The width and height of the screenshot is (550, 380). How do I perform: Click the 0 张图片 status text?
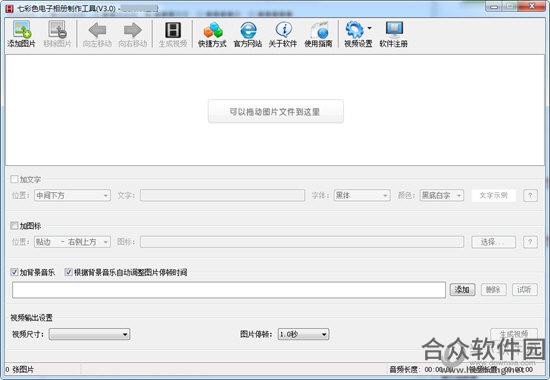[20, 369]
